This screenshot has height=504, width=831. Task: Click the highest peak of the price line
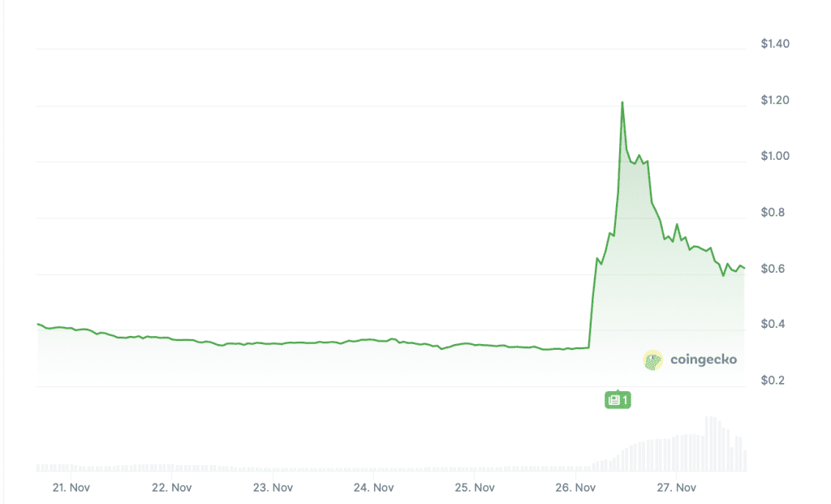click(622, 102)
